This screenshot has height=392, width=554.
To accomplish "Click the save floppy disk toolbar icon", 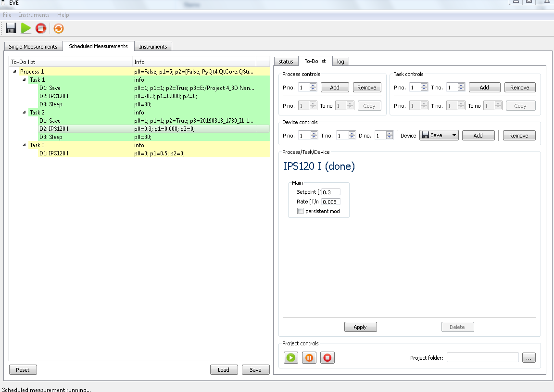I will 11,28.
